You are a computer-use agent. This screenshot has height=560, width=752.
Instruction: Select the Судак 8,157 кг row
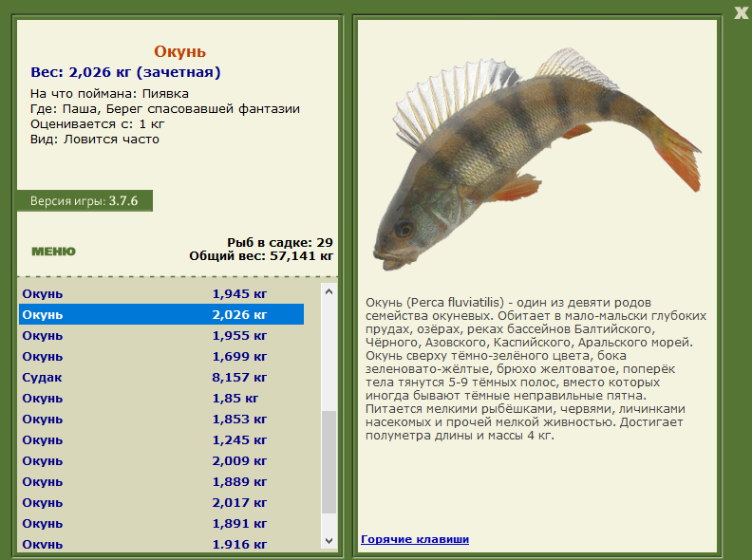click(x=161, y=378)
